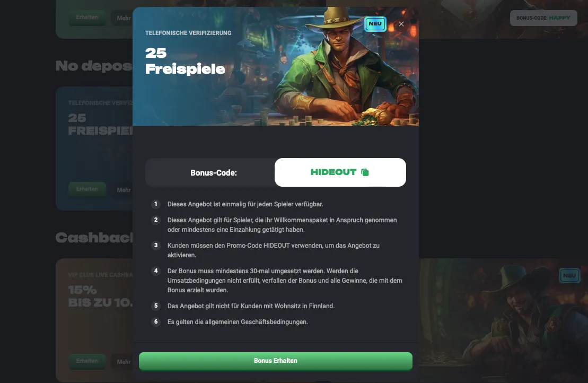Close the 25 Freispiele bonus popup
Viewport: 588px width, 383px height.
point(401,24)
